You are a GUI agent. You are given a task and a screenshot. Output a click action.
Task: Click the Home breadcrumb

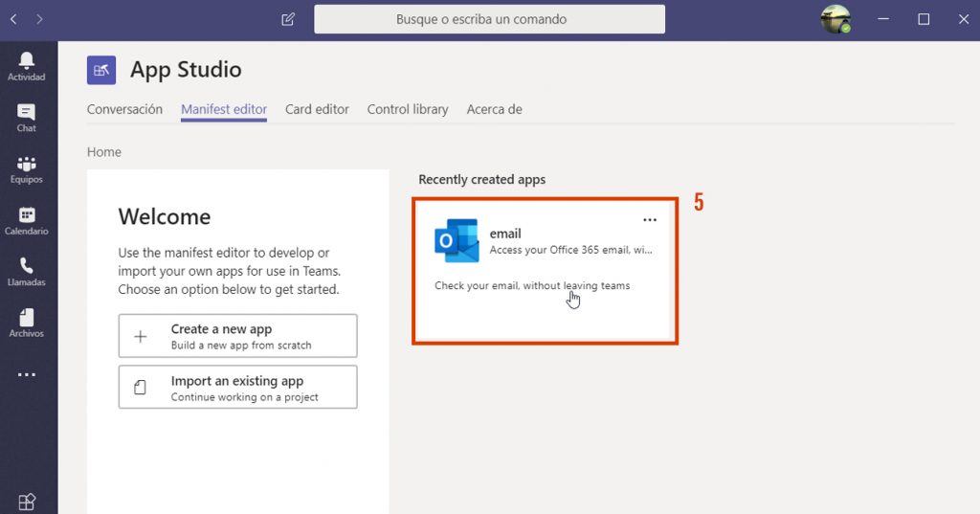pyautogui.click(x=103, y=152)
